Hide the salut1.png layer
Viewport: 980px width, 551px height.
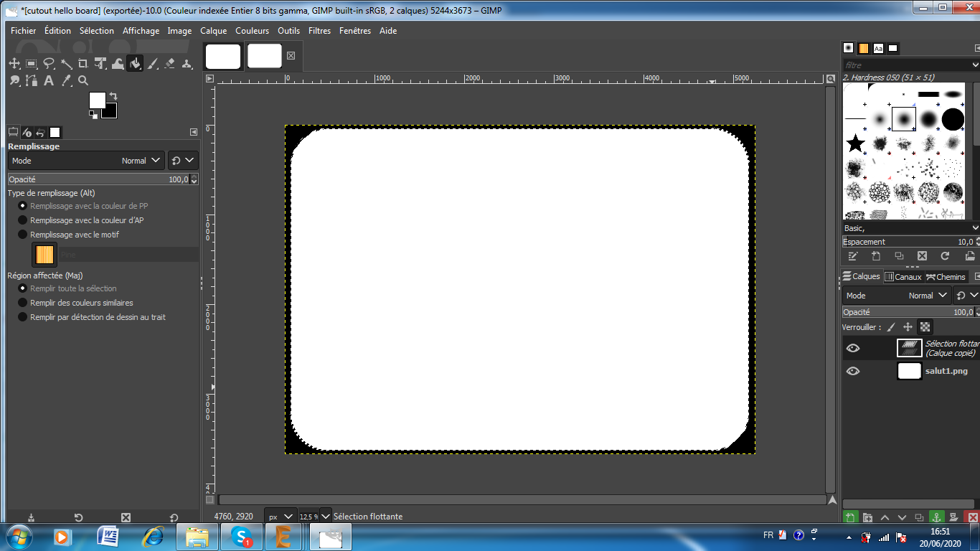click(853, 372)
